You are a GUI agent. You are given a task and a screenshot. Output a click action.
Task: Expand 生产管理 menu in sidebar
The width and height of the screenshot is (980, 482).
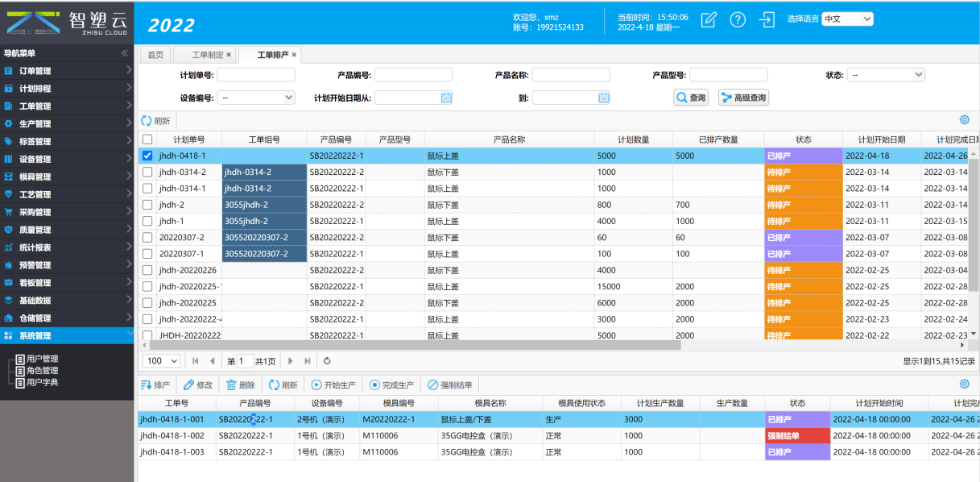(x=67, y=124)
